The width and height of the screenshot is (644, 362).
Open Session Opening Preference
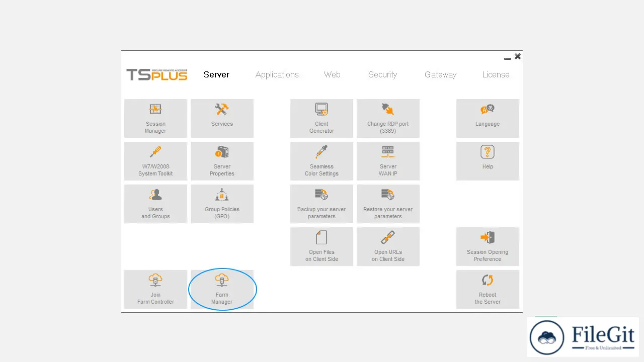(x=488, y=246)
